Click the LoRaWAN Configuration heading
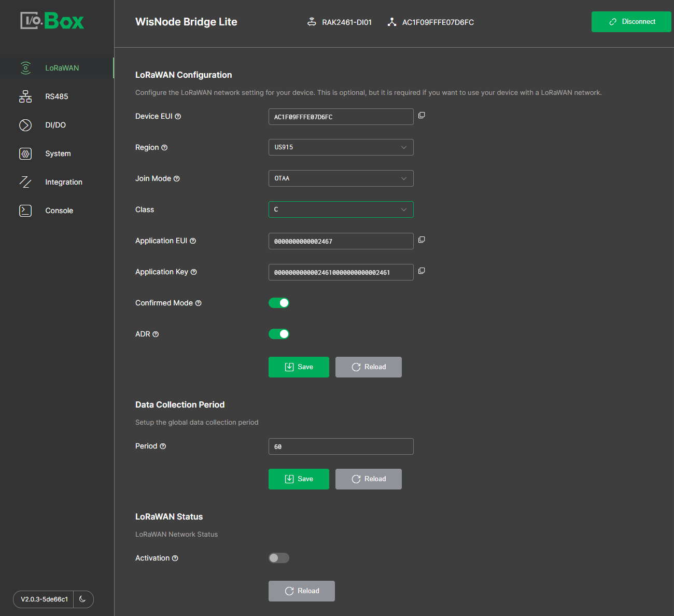Viewport: 674px width, 616px height. tap(184, 75)
